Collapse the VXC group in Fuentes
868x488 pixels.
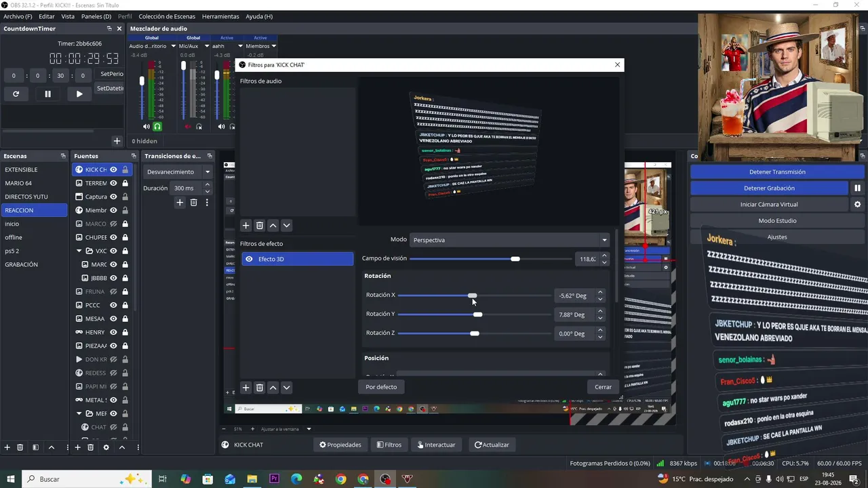pyautogui.click(x=79, y=251)
